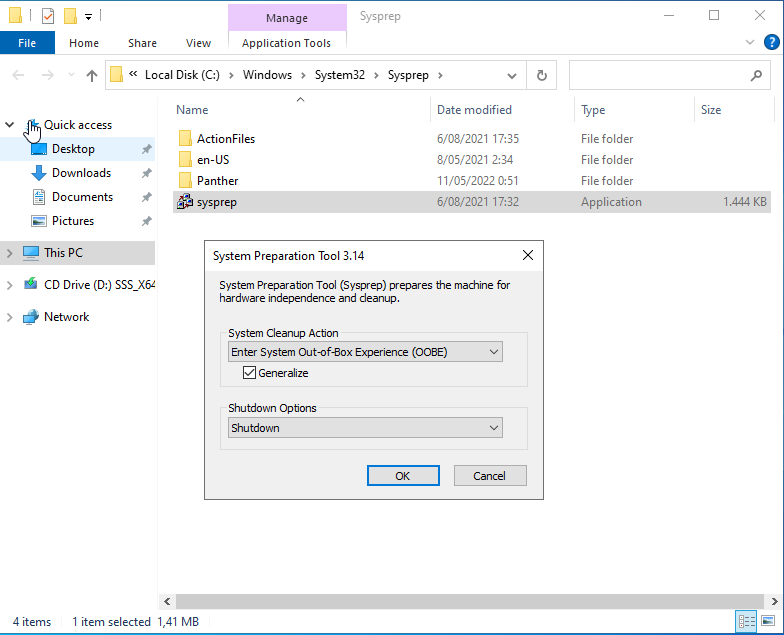Collapse the Quick access tree
Viewport: 784px width, 635px height.
tap(10, 125)
